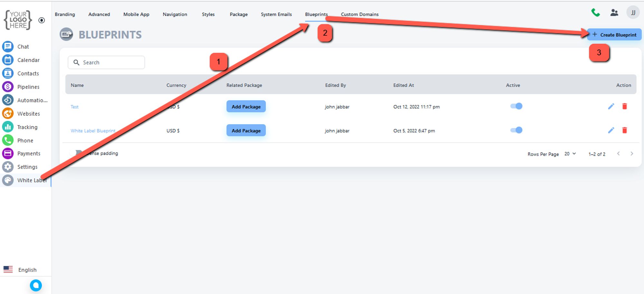Disable Active switch for White Label Blueprint
Image resolution: width=644 pixels, height=294 pixels.
click(516, 130)
